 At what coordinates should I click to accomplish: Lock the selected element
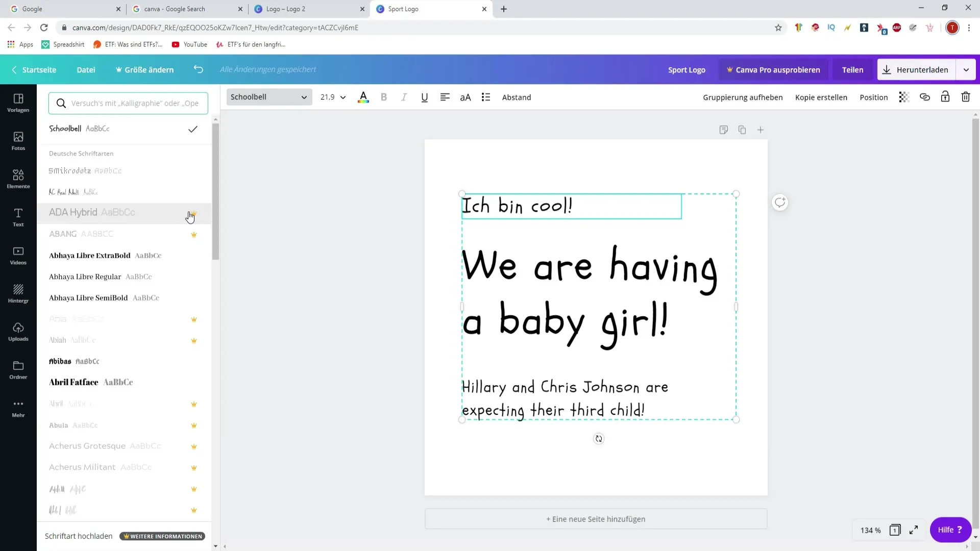(x=945, y=97)
